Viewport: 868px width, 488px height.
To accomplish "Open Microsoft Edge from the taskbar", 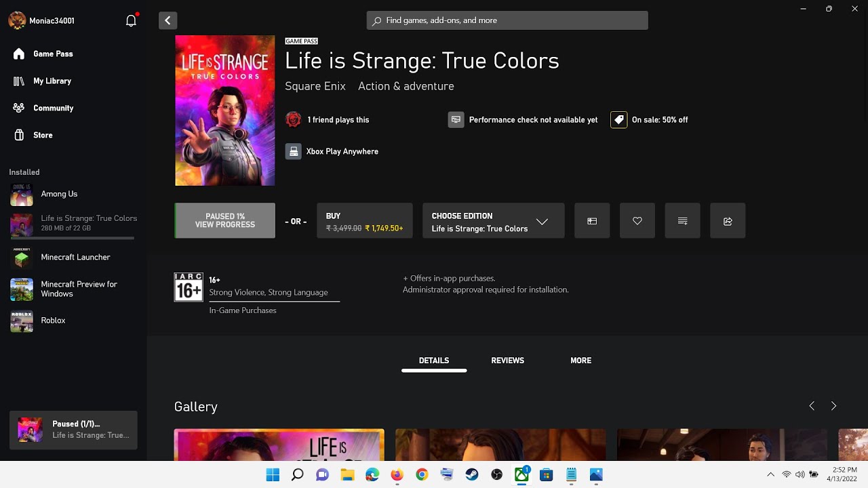I will coord(372,474).
